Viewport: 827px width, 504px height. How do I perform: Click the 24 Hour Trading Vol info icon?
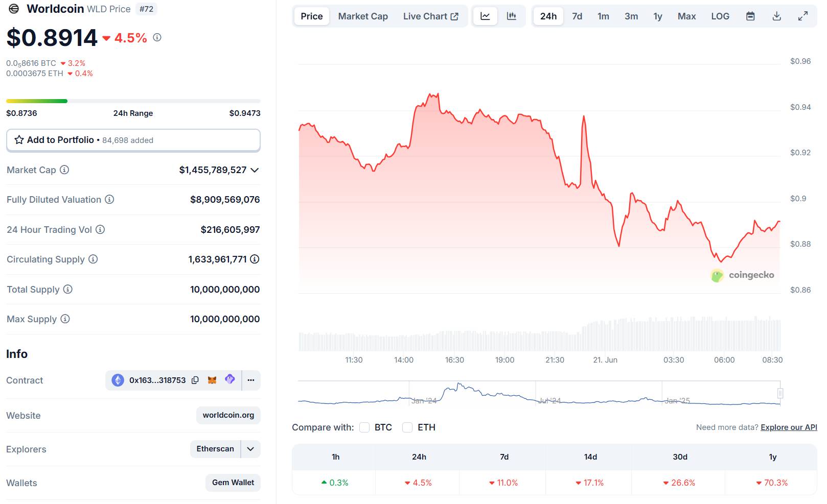click(100, 229)
